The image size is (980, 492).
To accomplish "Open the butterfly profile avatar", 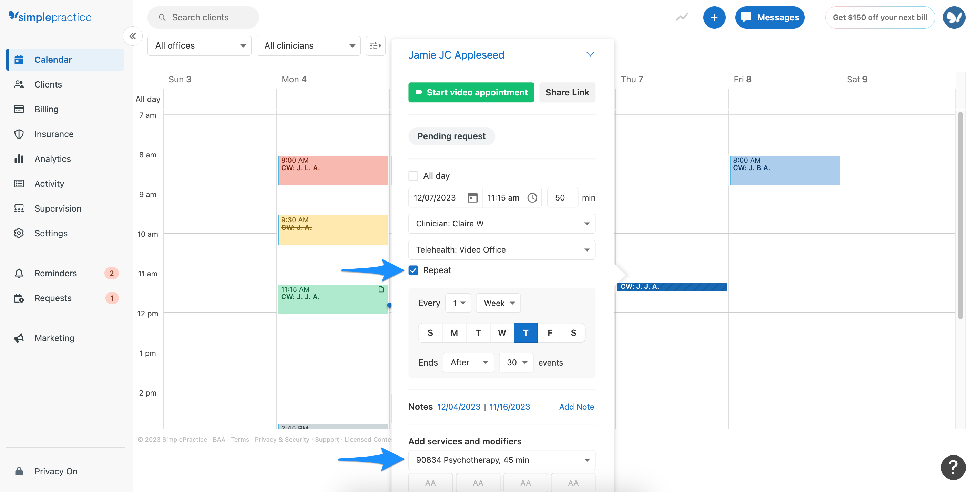I will (x=954, y=18).
